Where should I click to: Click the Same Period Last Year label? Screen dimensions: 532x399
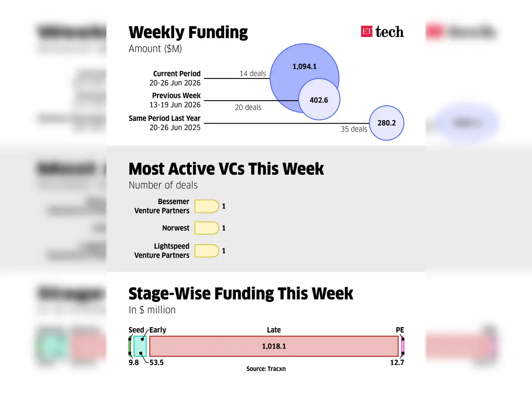(164, 118)
